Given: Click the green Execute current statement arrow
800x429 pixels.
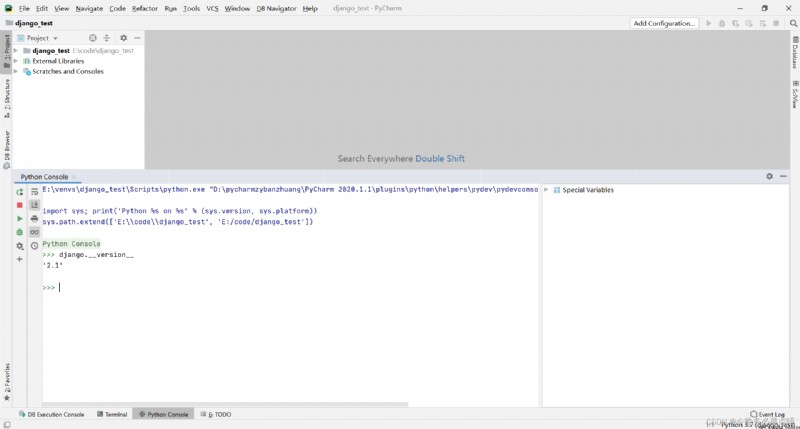Looking at the screenshot, I should click(19, 218).
